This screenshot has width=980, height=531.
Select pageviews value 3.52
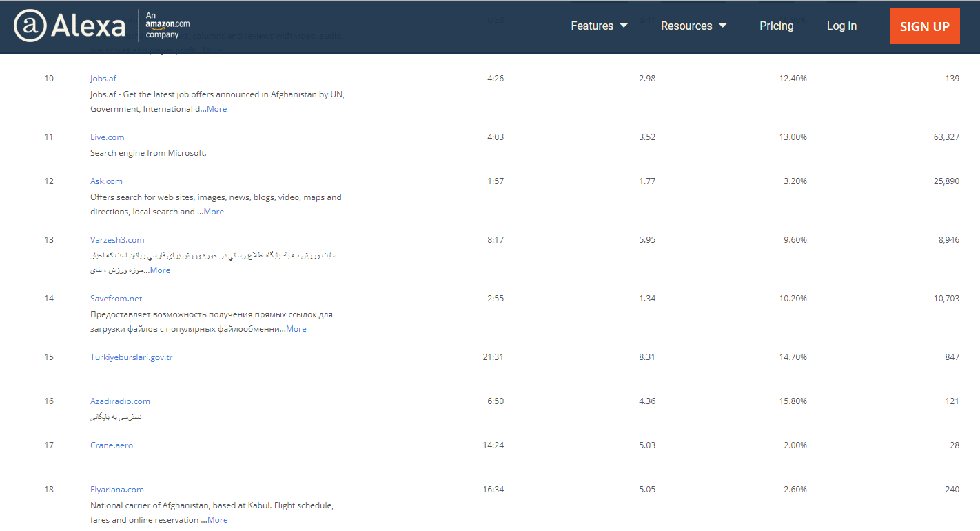tap(647, 137)
